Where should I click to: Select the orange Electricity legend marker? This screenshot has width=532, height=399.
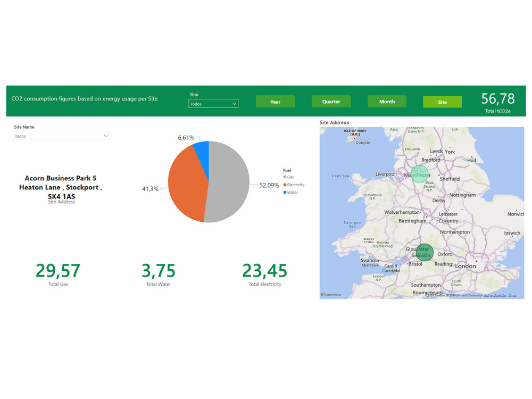pyautogui.click(x=285, y=185)
